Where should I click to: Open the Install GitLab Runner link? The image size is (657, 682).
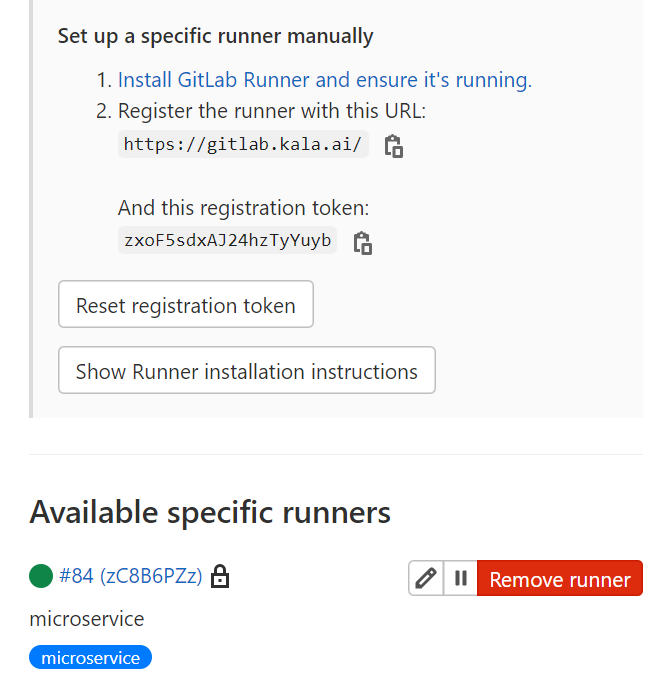click(324, 80)
